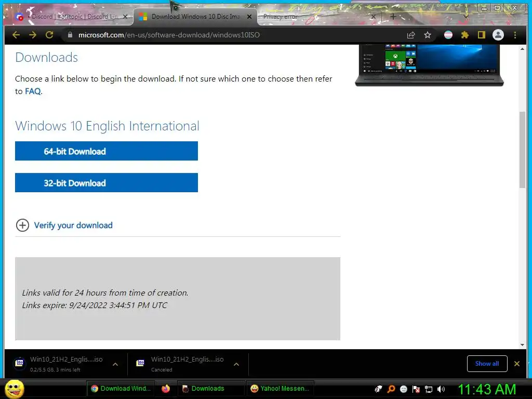This screenshot has width=532, height=399.
Task: Close the Privacy error tab
Action: (x=374, y=16)
